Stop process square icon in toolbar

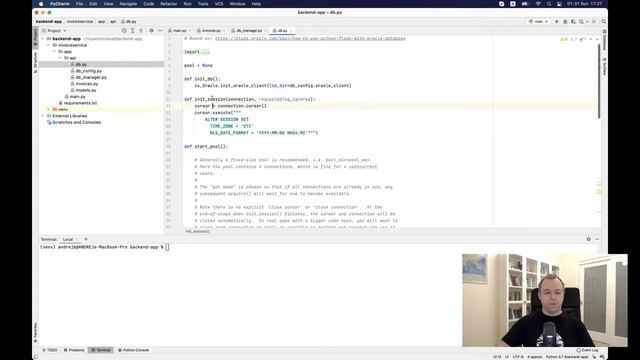[x=594, y=22]
